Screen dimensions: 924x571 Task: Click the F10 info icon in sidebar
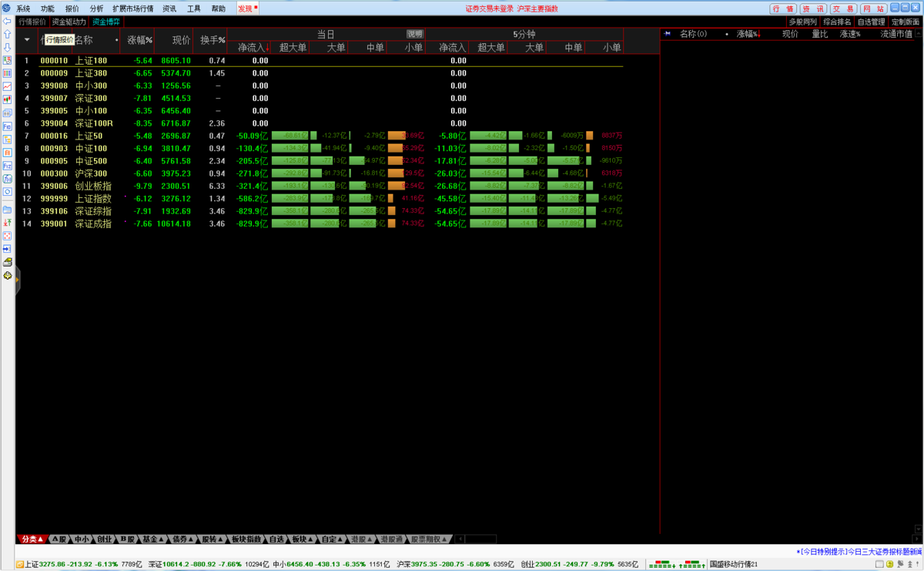[x=8, y=126]
